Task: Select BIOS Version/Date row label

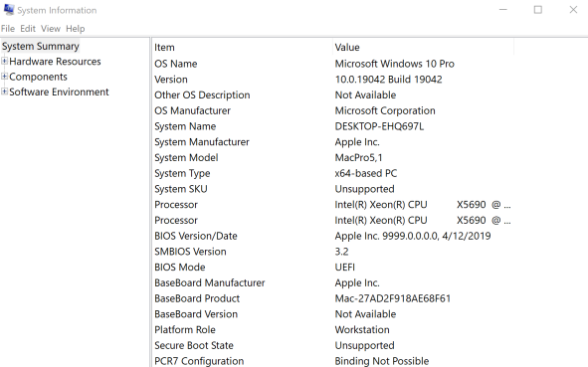Action: tap(196, 236)
